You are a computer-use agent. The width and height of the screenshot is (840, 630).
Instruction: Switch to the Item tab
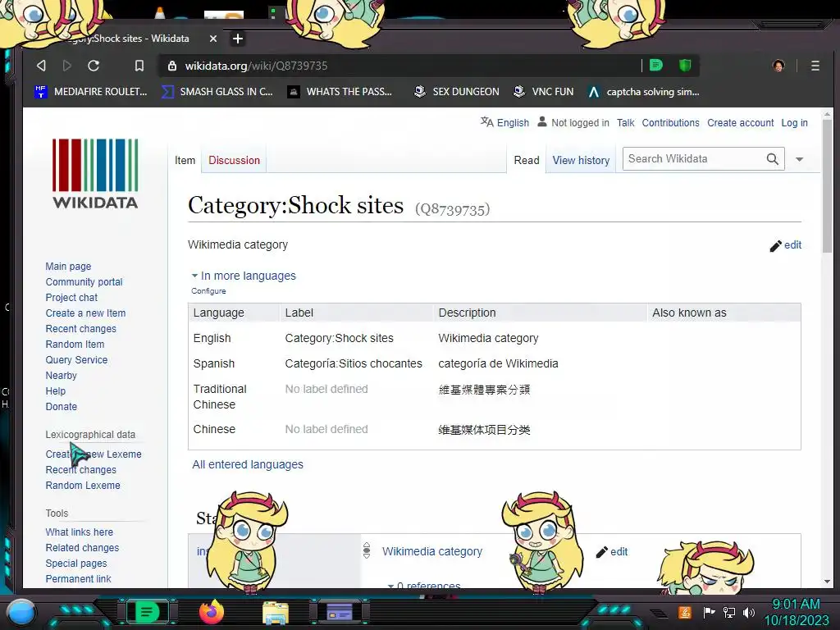click(x=185, y=160)
